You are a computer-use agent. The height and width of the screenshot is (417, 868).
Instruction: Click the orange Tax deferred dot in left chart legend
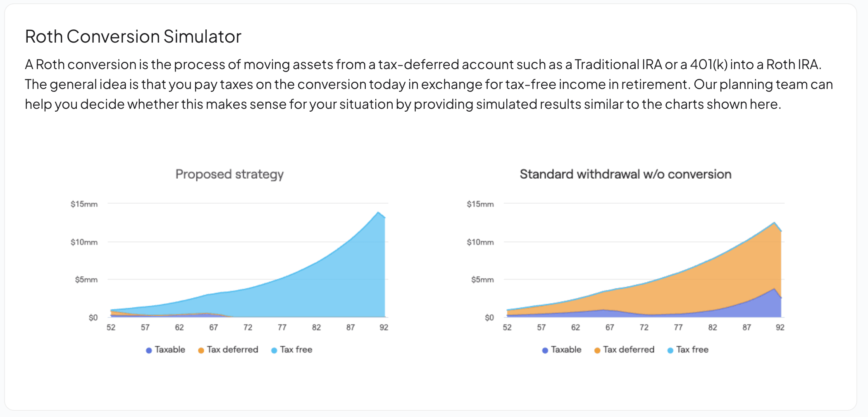point(201,350)
